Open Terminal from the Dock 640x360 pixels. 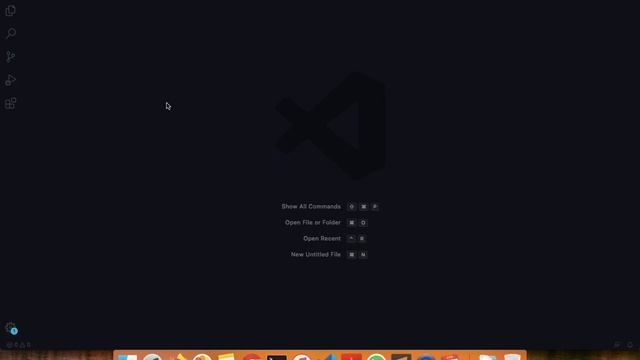coord(277,357)
